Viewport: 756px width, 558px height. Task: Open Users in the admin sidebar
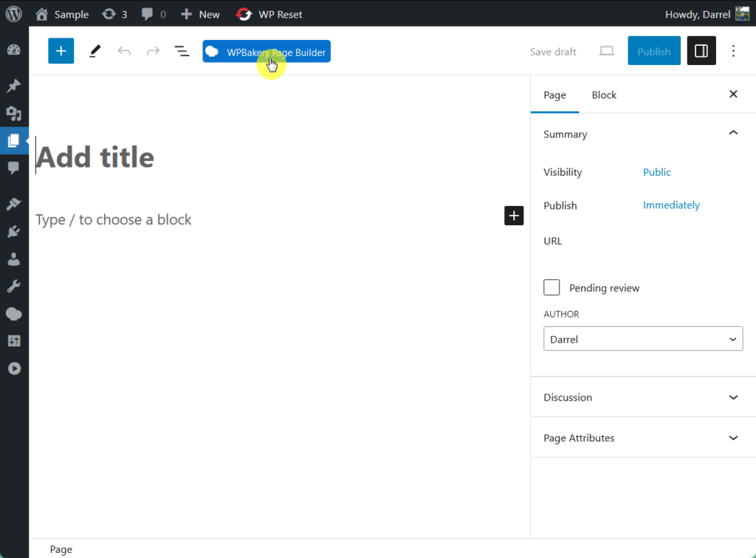tap(14, 259)
